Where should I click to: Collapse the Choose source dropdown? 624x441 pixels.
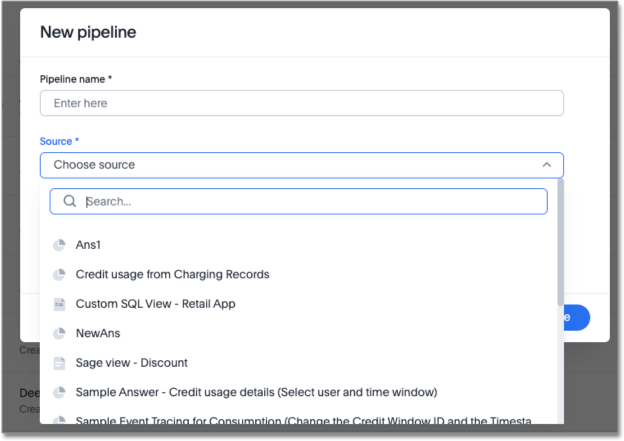300,165
